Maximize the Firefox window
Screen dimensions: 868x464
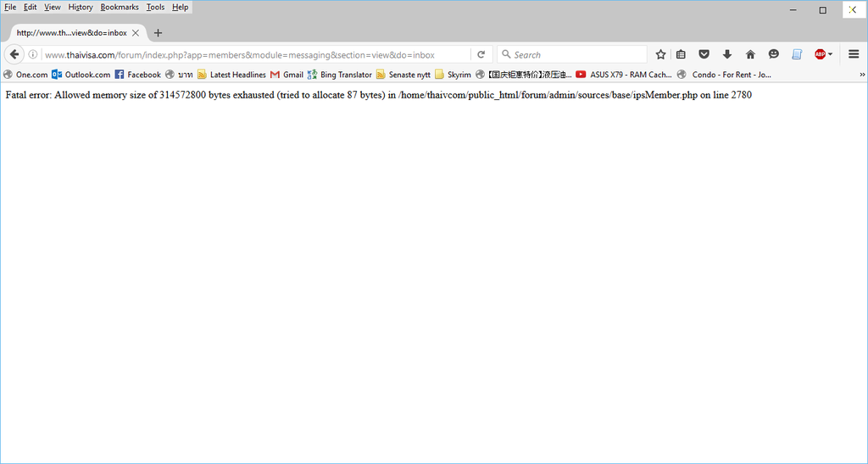point(822,10)
